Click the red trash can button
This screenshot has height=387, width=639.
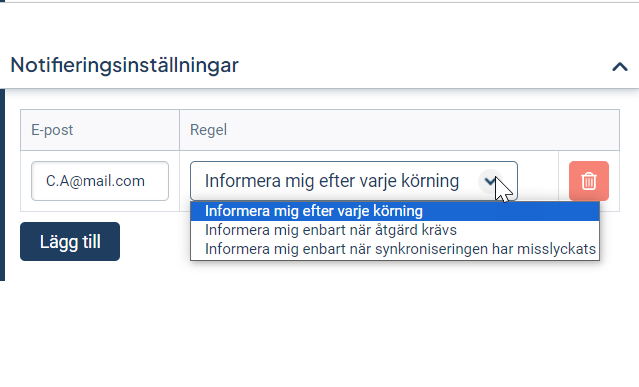[589, 181]
